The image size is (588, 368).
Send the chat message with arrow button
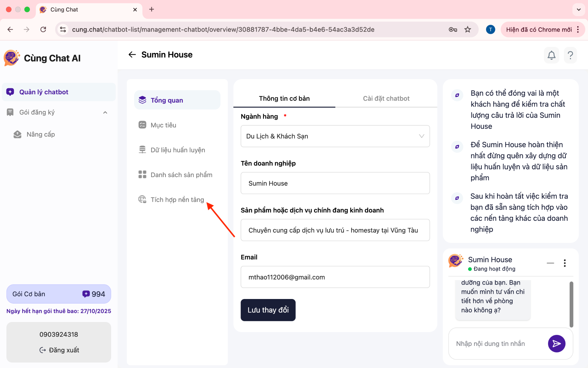click(x=556, y=343)
